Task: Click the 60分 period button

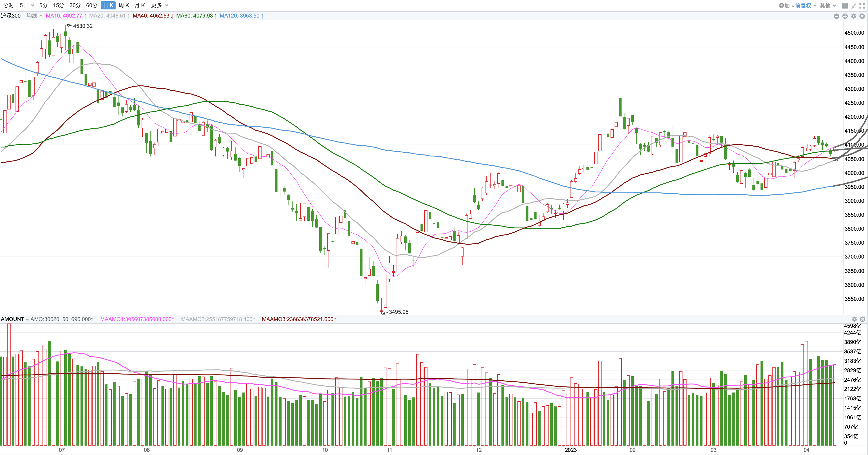Action: 91,5
